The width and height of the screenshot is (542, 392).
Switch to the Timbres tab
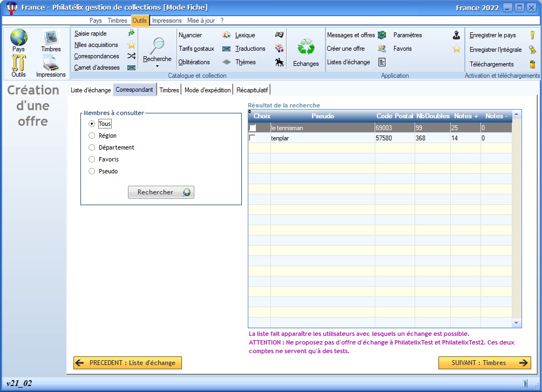click(x=169, y=90)
